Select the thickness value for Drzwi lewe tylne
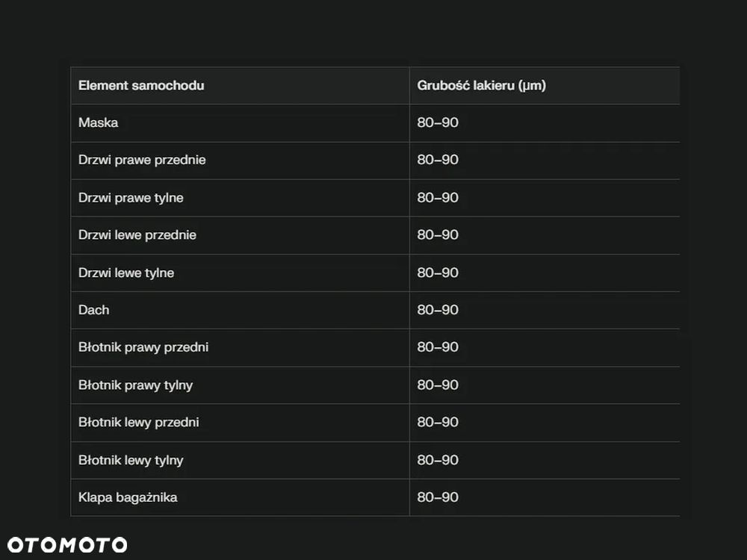This screenshot has width=747, height=560. click(x=438, y=273)
